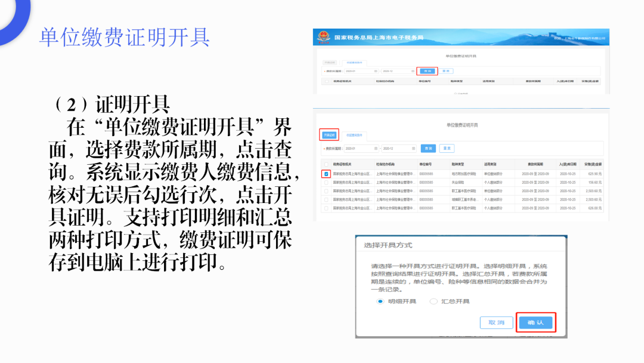644x363 pixels.
Task: Click the 地方附加医疗保险 cell
Action: [x=464, y=174]
